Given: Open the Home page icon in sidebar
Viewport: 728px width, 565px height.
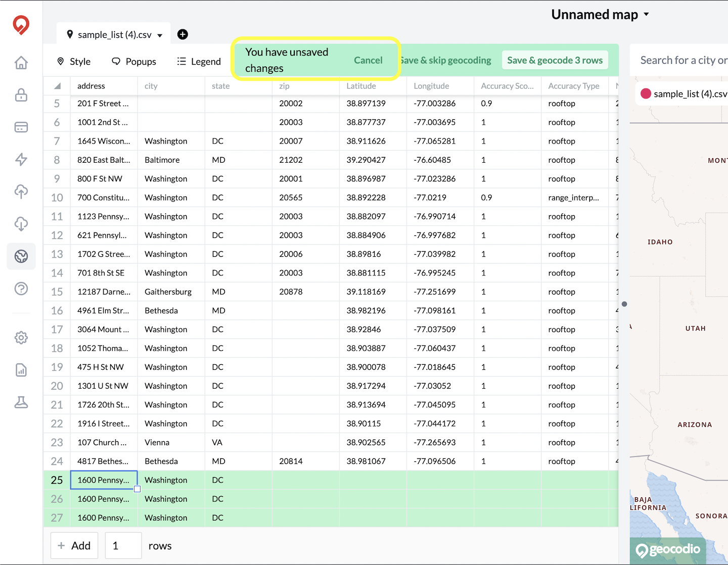Looking at the screenshot, I should 21,62.
